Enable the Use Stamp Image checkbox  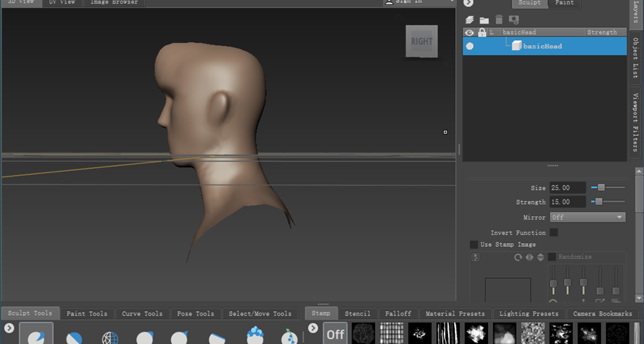(x=474, y=245)
